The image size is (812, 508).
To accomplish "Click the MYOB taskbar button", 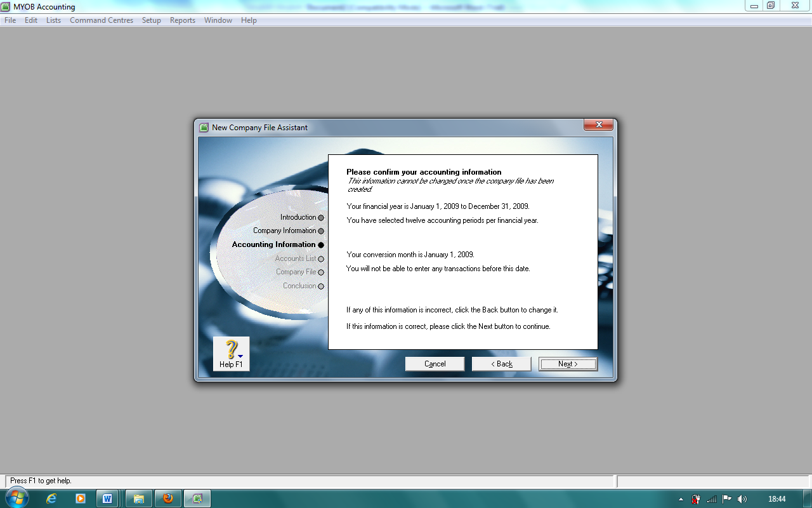I will pos(197,498).
